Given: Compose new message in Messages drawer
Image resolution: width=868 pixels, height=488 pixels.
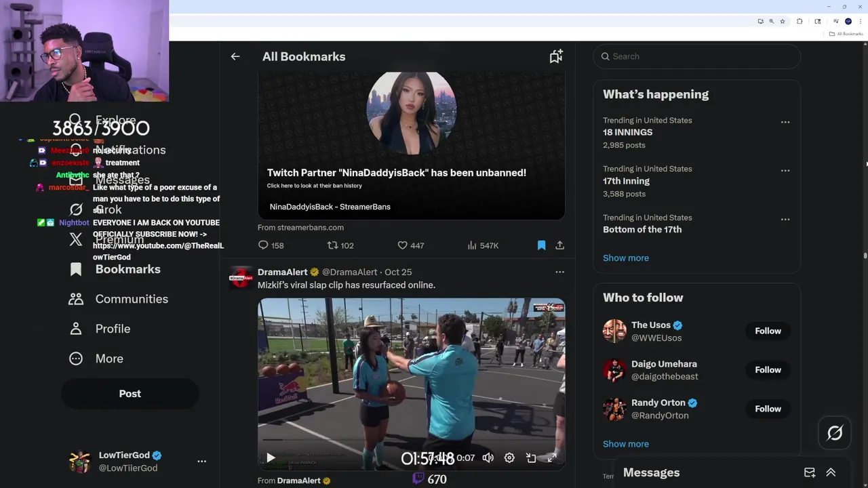Looking at the screenshot, I should pos(810,472).
